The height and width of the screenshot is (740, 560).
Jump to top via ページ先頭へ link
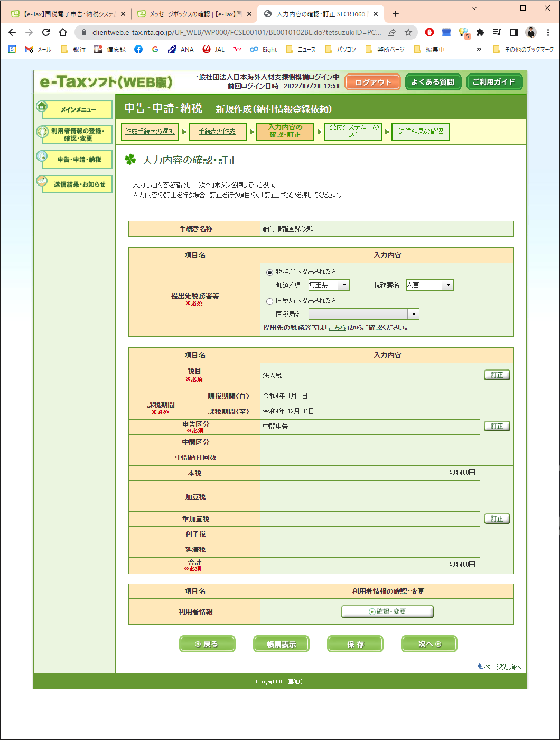[x=502, y=667]
